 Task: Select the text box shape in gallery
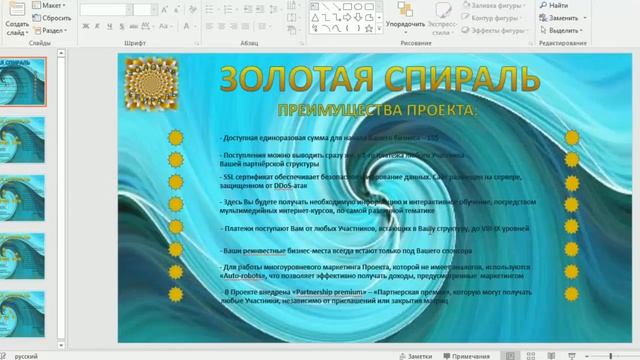[315, 7]
